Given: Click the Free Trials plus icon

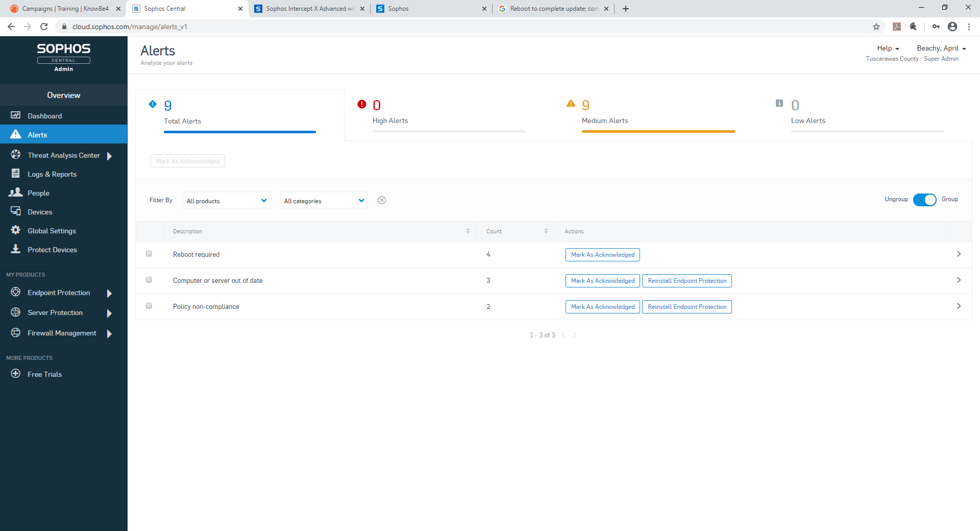Looking at the screenshot, I should 16,374.
